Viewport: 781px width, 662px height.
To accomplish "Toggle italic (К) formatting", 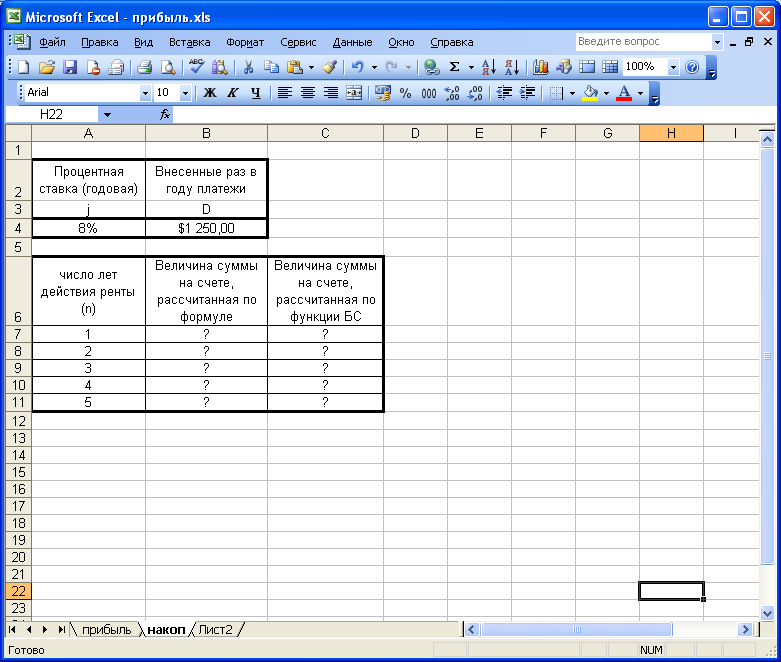I will click(x=233, y=93).
